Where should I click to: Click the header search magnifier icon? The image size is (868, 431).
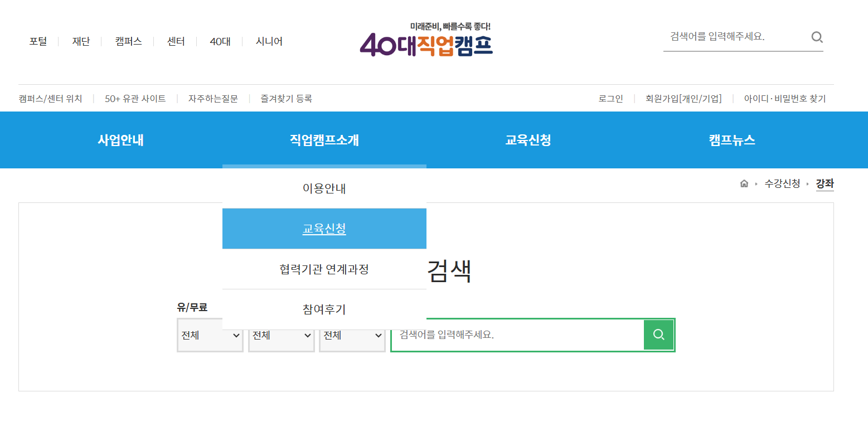click(817, 37)
